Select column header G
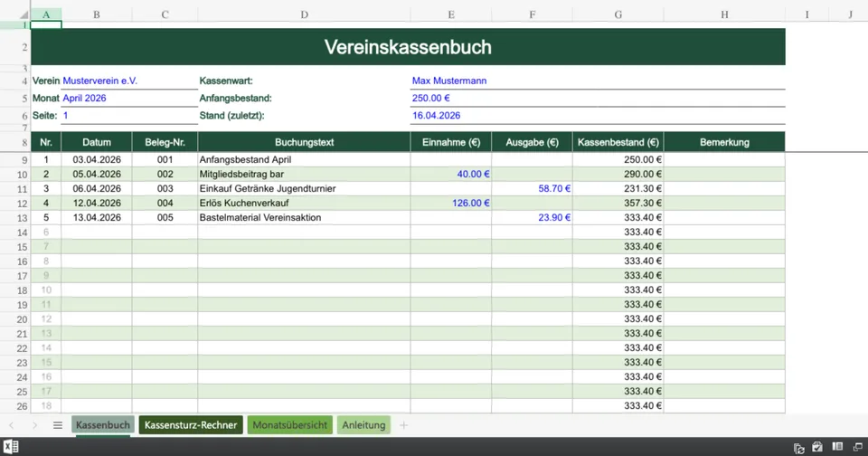This screenshot has height=456, width=868. pyautogui.click(x=618, y=15)
